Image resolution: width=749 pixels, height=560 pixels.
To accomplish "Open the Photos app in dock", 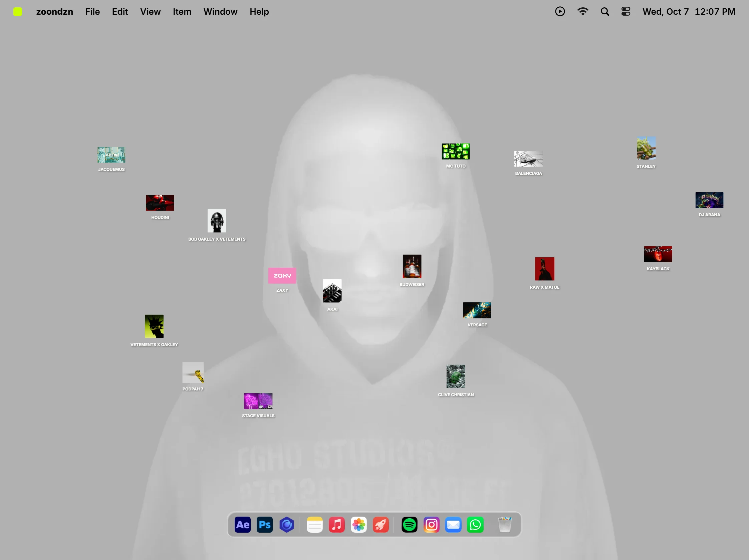I will tap(358, 525).
